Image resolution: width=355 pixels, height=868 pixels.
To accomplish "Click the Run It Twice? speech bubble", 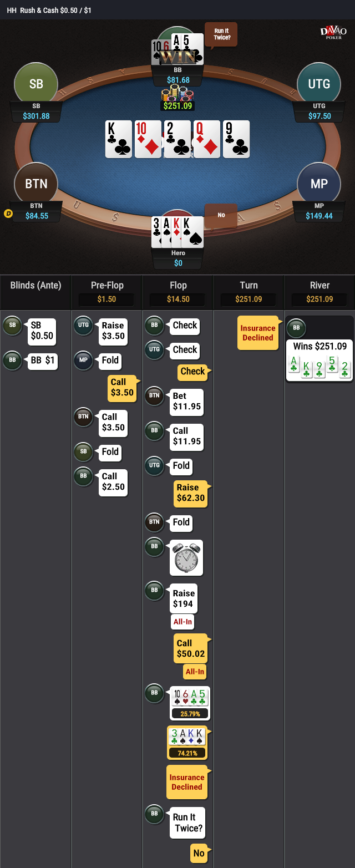I will point(221,34).
